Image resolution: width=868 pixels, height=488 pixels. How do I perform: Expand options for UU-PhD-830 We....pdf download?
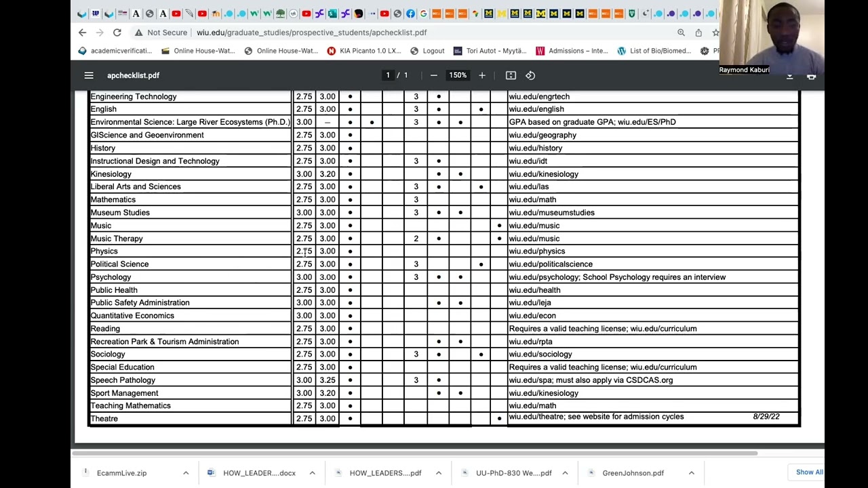tap(565, 473)
